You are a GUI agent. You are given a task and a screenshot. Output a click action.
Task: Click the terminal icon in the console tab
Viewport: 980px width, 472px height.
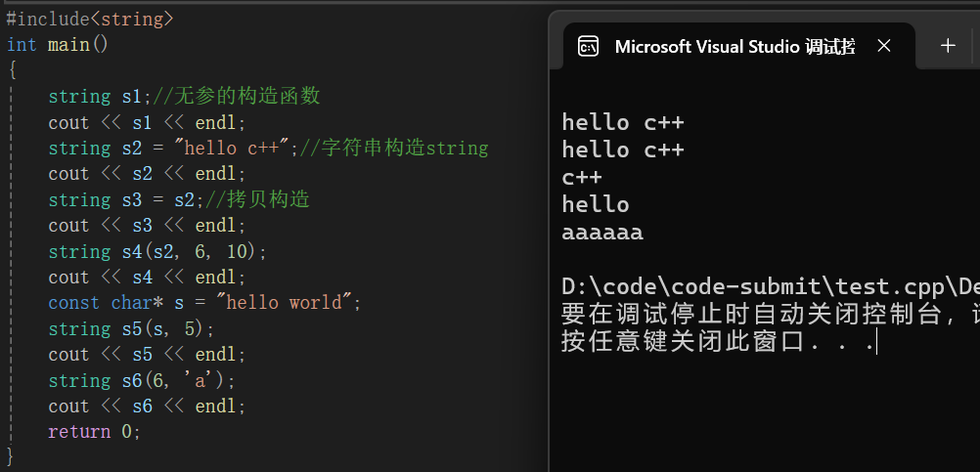[x=588, y=46]
